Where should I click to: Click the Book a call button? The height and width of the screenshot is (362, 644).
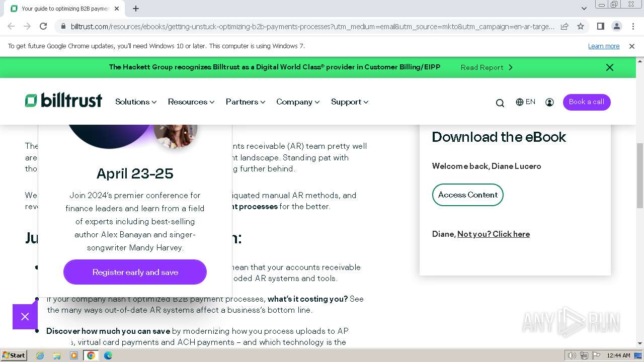click(587, 102)
